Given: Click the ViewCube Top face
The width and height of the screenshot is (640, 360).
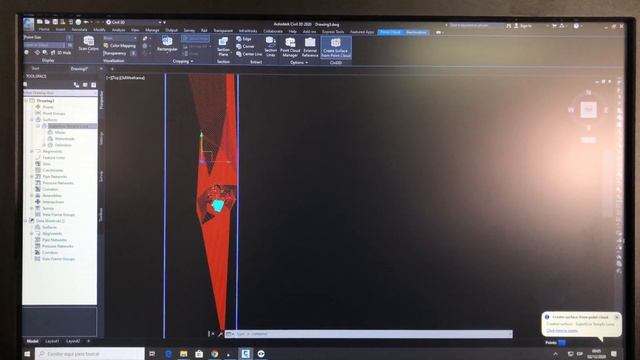Looking at the screenshot, I should click(x=589, y=110).
